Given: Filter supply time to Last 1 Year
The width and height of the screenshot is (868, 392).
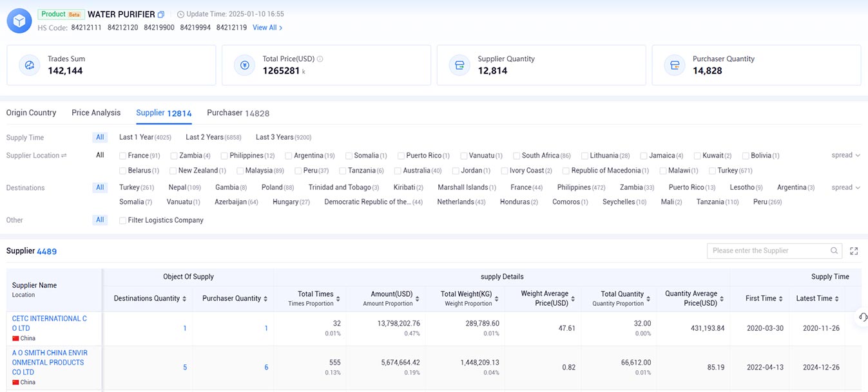Looking at the screenshot, I should (145, 137).
